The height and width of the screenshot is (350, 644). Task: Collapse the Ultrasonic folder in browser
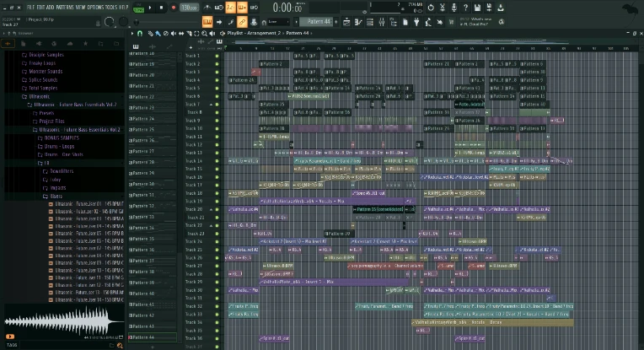(40, 96)
